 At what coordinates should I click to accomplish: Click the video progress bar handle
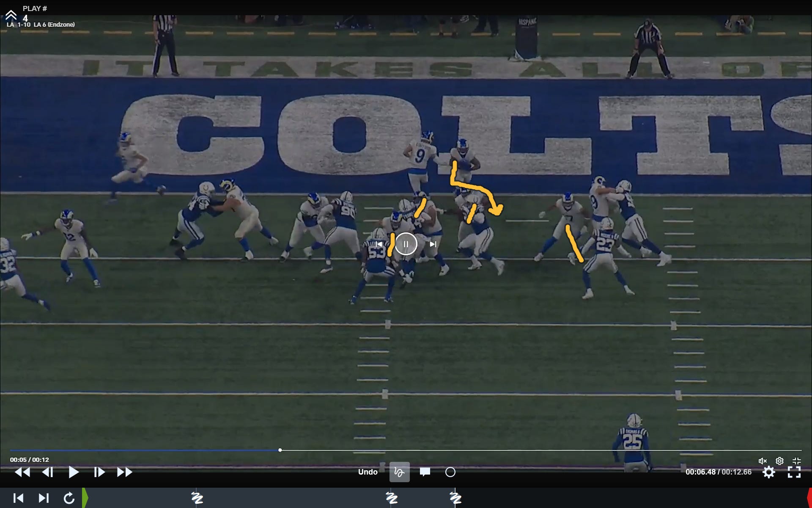pos(280,450)
